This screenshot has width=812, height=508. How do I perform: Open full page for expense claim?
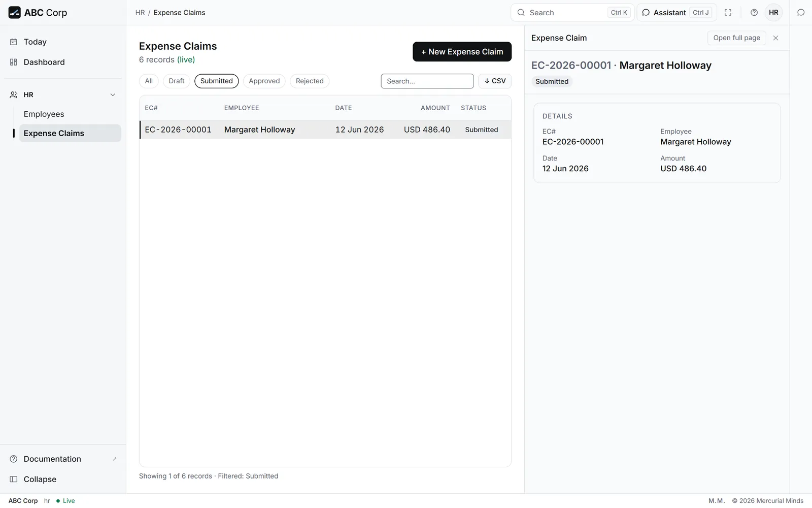(x=737, y=38)
